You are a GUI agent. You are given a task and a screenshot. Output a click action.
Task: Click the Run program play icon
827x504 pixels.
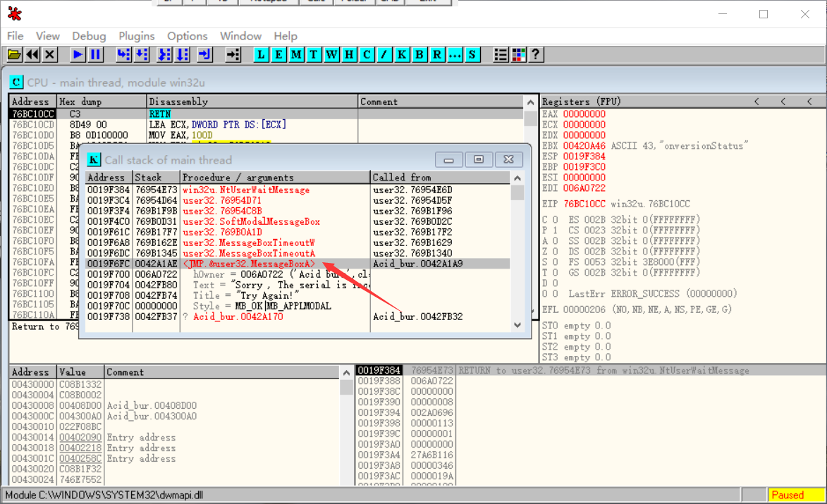[78, 54]
